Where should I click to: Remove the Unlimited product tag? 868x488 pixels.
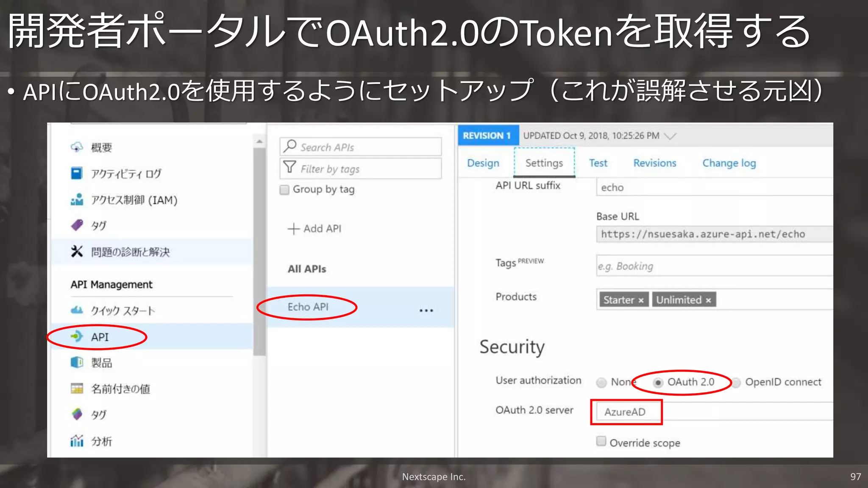tap(708, 300)
